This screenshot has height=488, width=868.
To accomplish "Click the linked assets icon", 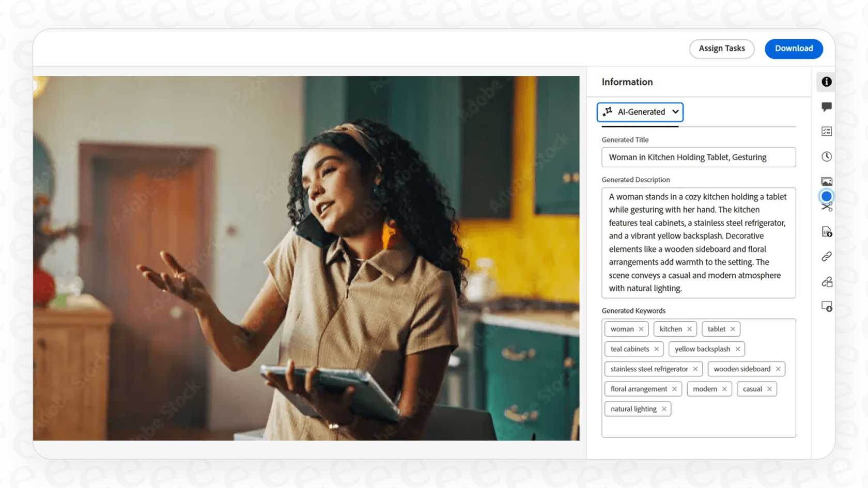I will pos(826,281).
